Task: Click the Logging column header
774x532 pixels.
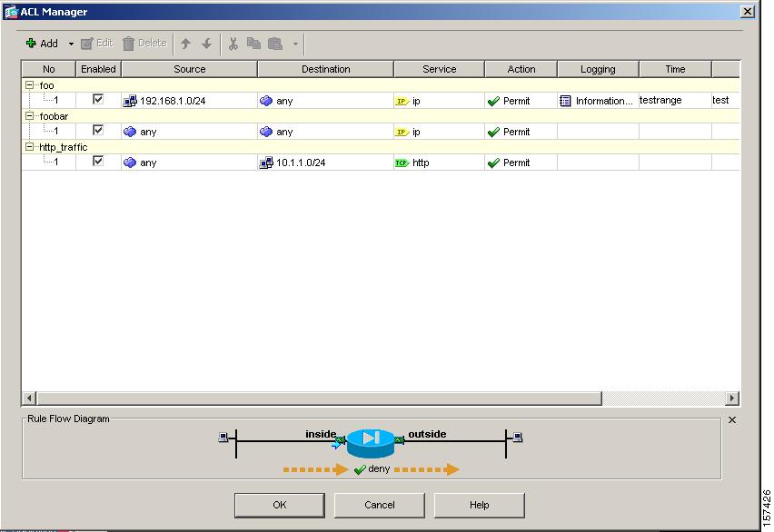Action: 598,69
